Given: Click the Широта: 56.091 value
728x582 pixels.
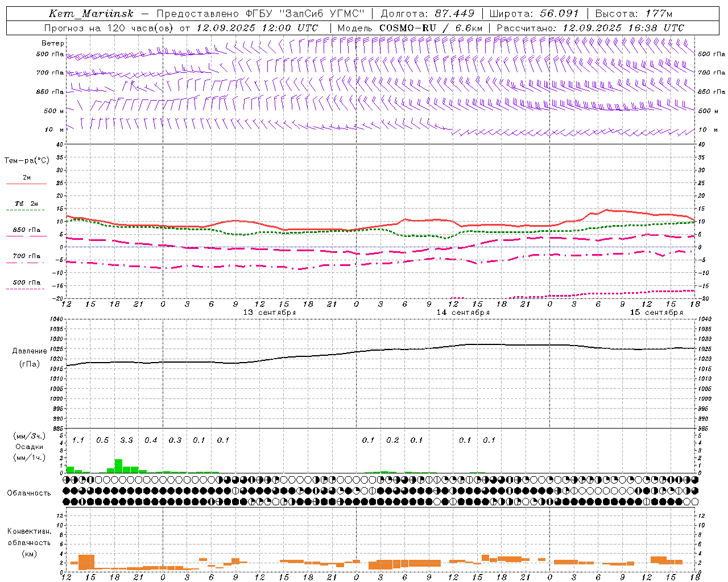Looking at the screenshot, I should pos(534,14).
